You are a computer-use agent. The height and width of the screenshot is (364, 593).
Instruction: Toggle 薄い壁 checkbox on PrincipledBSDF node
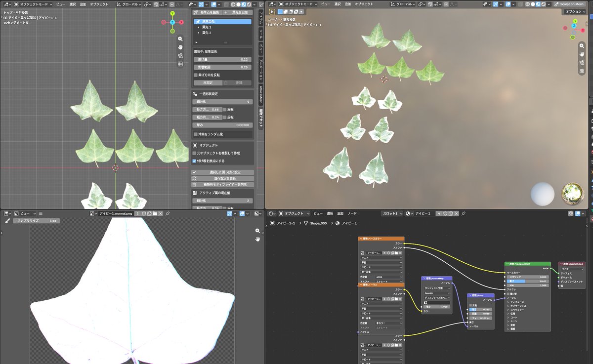508,293
